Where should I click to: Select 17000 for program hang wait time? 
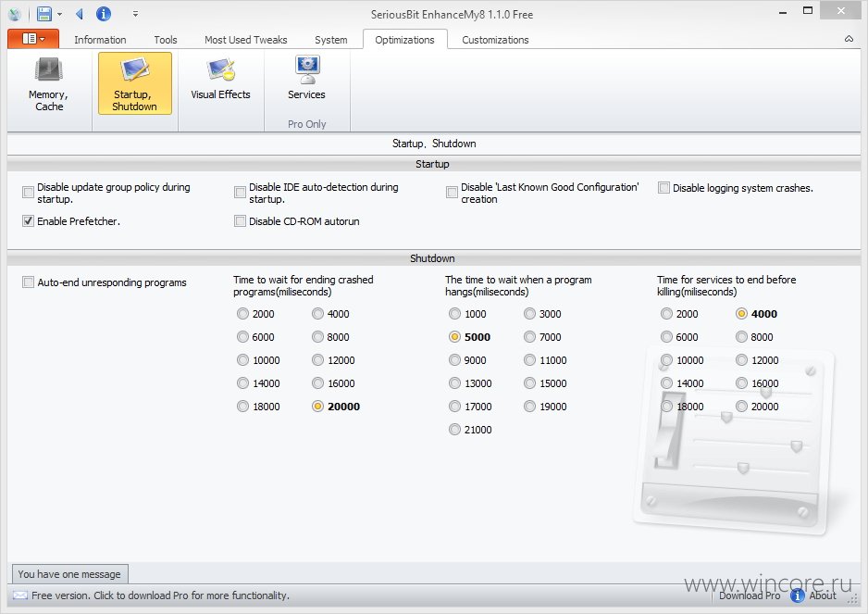[x=454, y=407]
